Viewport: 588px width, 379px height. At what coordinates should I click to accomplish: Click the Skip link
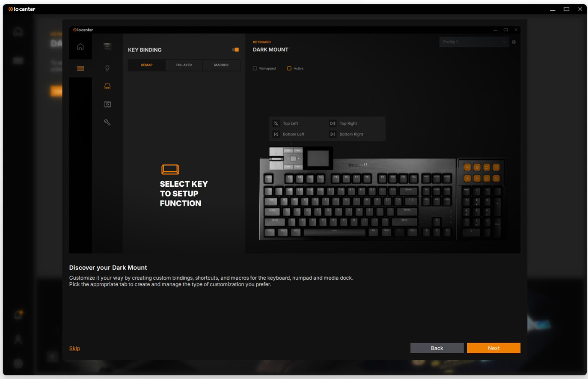[x=74, y=348]
